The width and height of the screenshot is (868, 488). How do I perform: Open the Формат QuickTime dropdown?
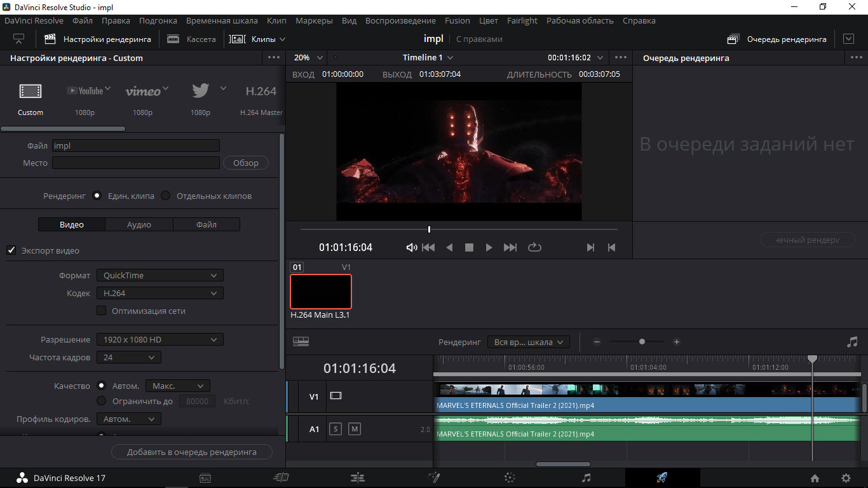point(160,275)
